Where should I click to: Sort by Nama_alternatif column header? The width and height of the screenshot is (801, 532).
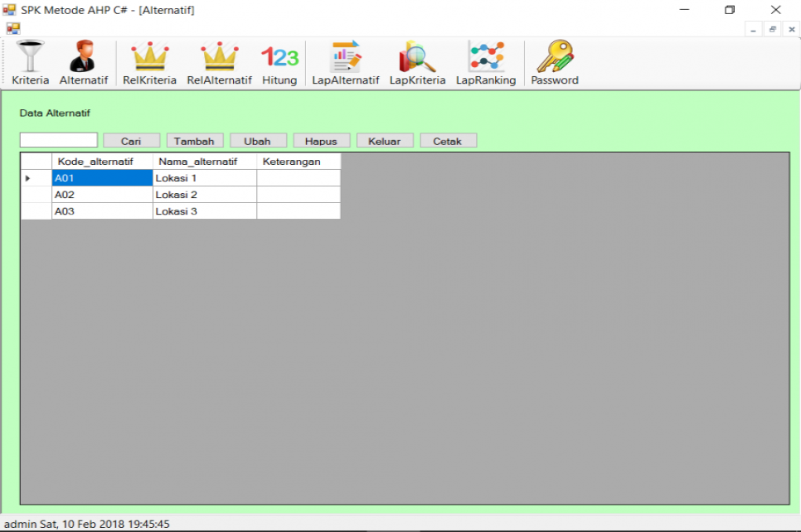(205, 162)
